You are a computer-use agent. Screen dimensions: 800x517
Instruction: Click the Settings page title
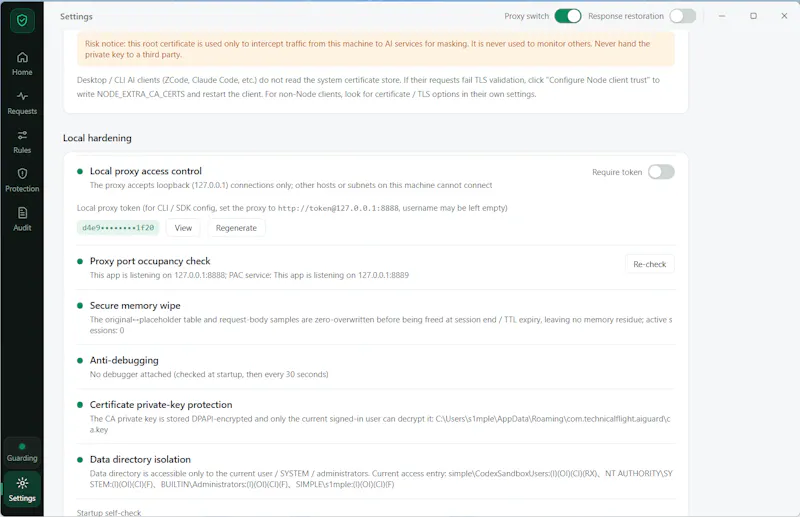pos(76,16)
